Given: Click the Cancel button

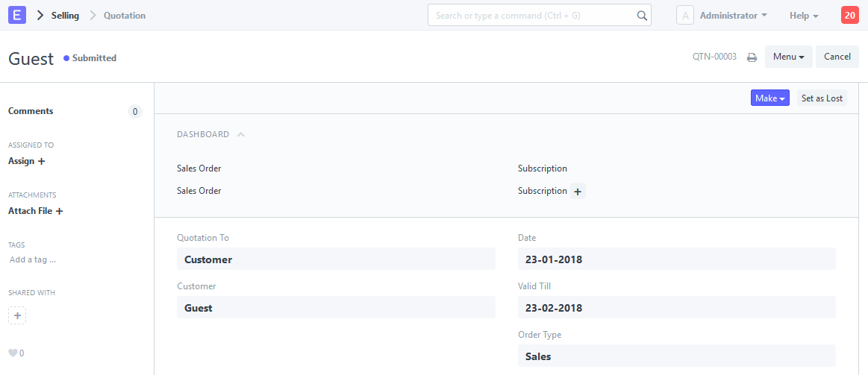Looking at the screenshot, I should click(x=837, y=57).
